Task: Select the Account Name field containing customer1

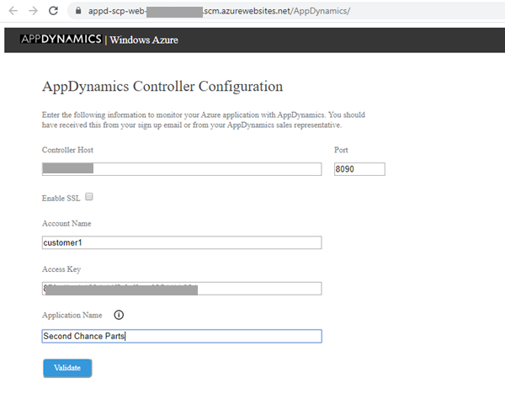Action: pos(182,242)
